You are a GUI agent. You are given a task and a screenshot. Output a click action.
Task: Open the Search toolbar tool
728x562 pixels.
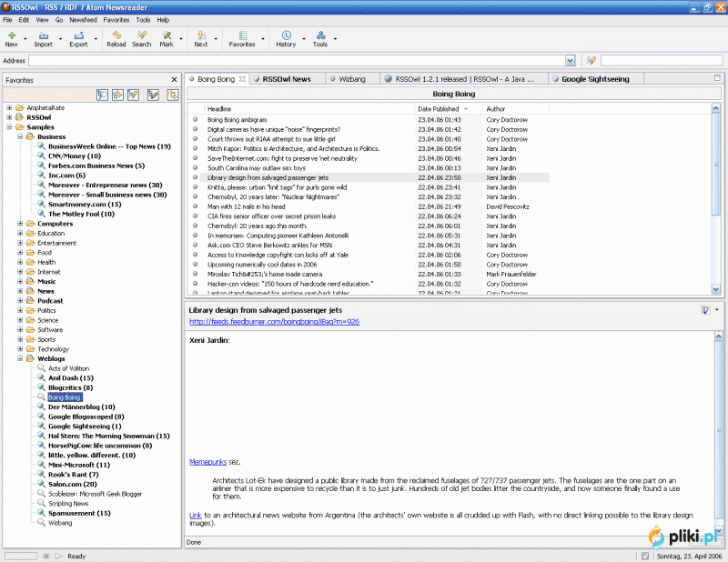[142, 39]
